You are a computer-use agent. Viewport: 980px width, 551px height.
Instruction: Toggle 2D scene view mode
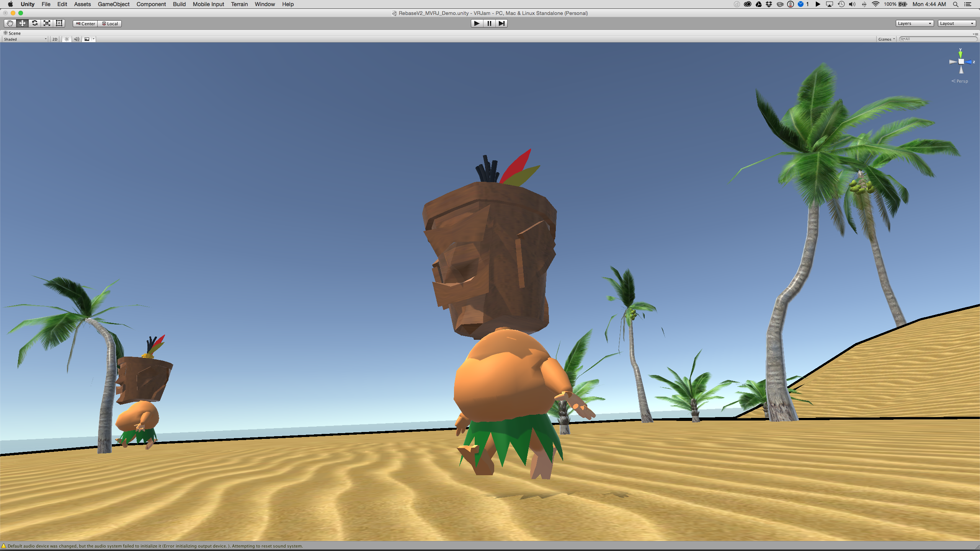point(55,39)
